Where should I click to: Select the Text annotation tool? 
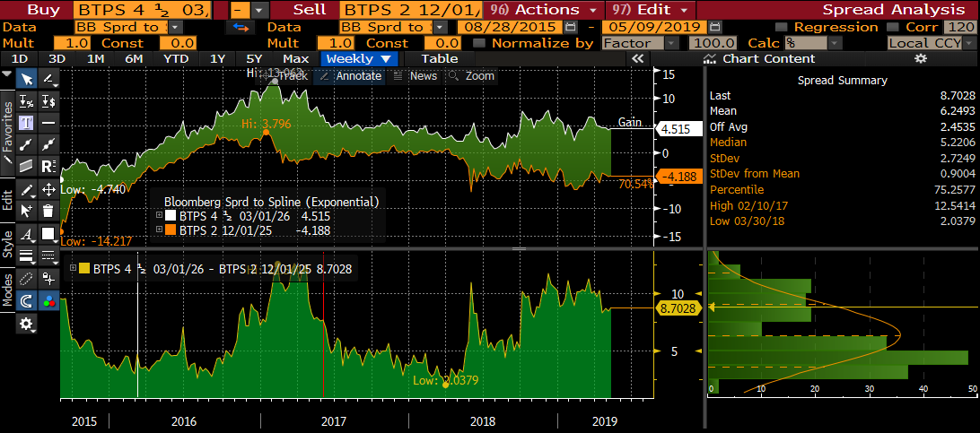click(x=26, y=123)
